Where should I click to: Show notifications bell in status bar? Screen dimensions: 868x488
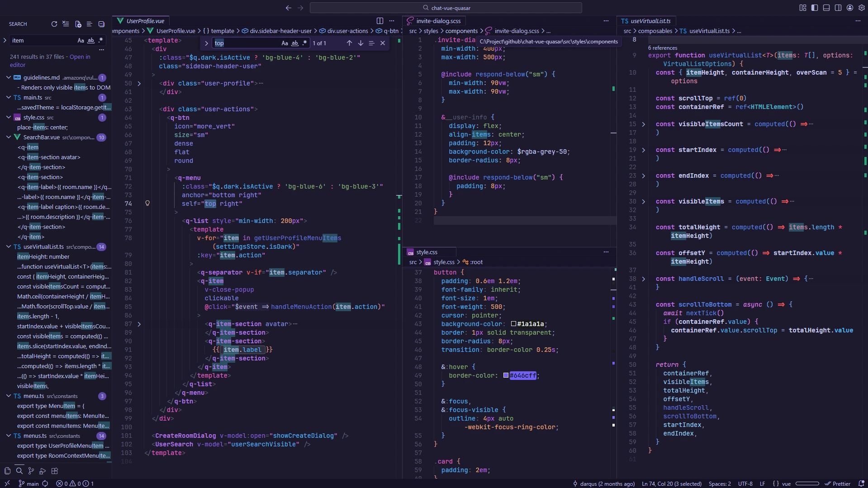click(x=861, y=483)
